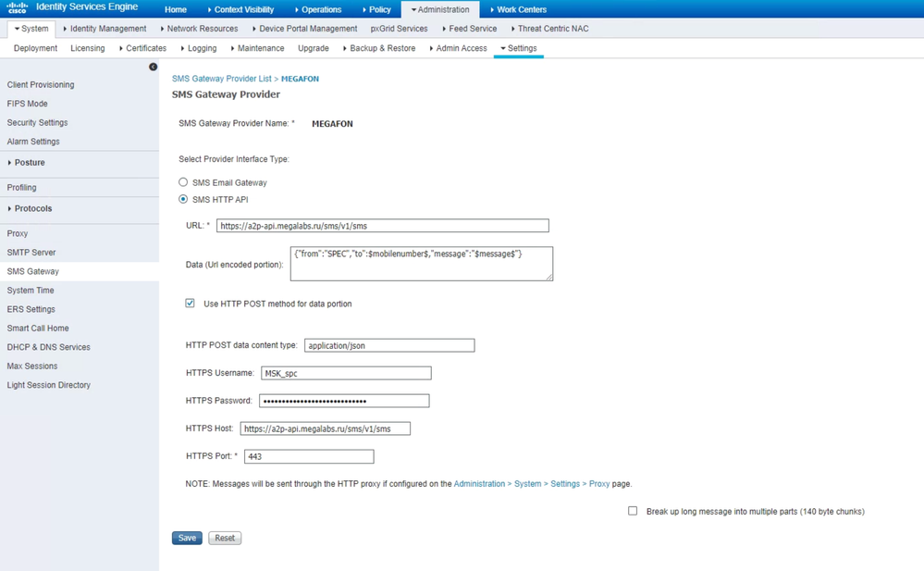This screenshot has height=571, width=924.
Task: Open Smart Call Home settings
Action: click(38, 328)
